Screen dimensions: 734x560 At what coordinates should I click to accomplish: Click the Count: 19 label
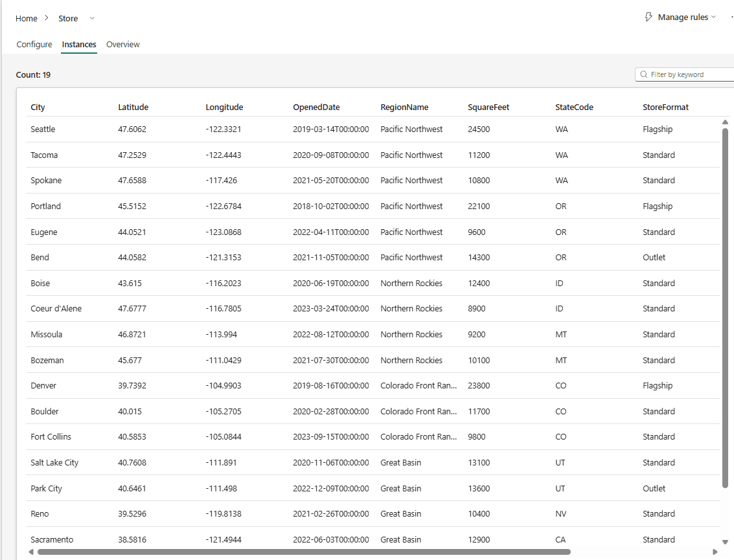33,75
